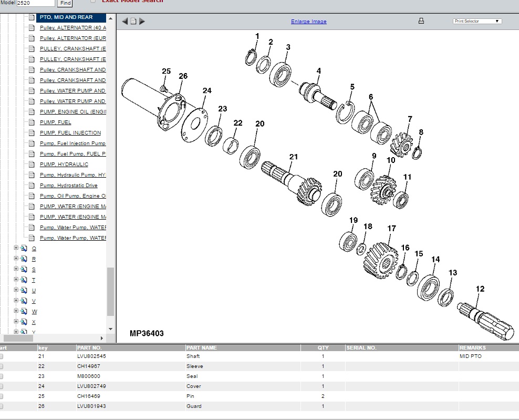Image resolution: width=519 pixels, height=420 pixels.
Task: Open Pump, Oil Pump, Engine entry
Action: (73, 196)
